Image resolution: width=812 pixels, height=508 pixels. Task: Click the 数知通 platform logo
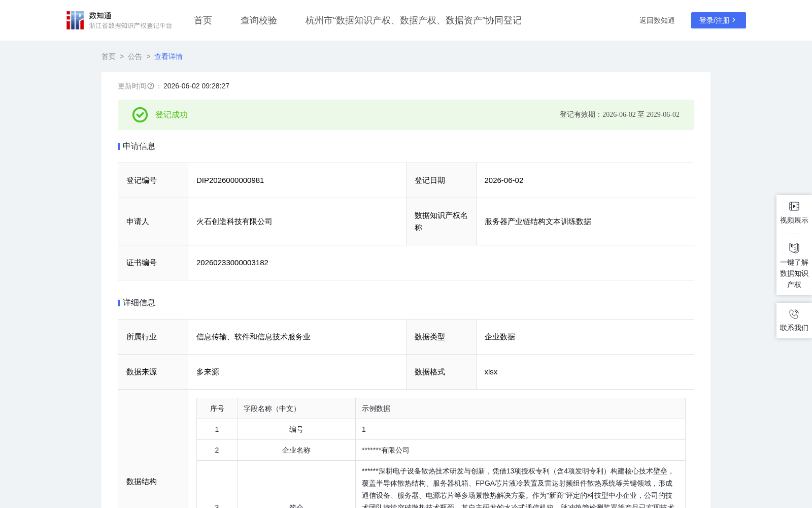(119, 20)
